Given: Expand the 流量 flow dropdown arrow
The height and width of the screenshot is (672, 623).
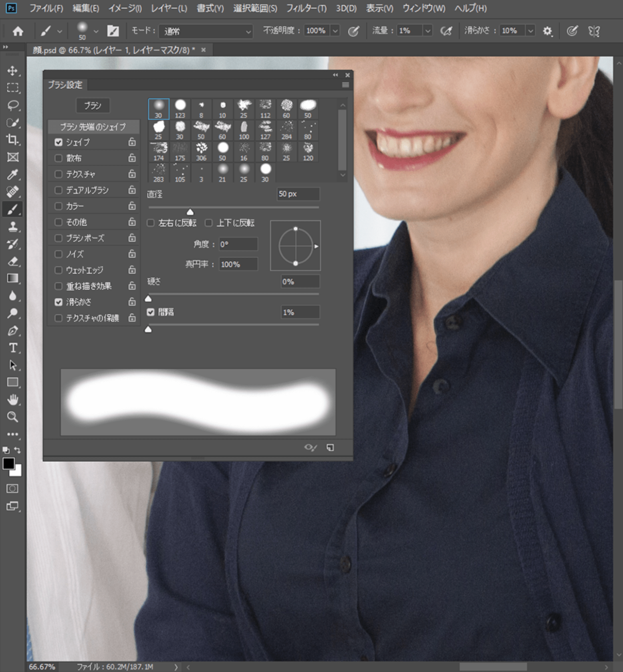Looking at the screenshot, I should click(x=428, y=31).
